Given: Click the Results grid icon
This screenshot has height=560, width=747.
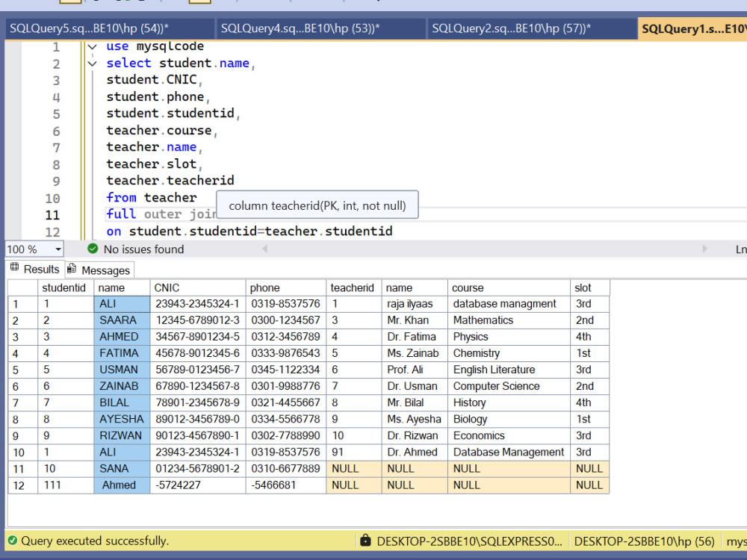Looking at the screenshot, I should click(x=15, y=267).
